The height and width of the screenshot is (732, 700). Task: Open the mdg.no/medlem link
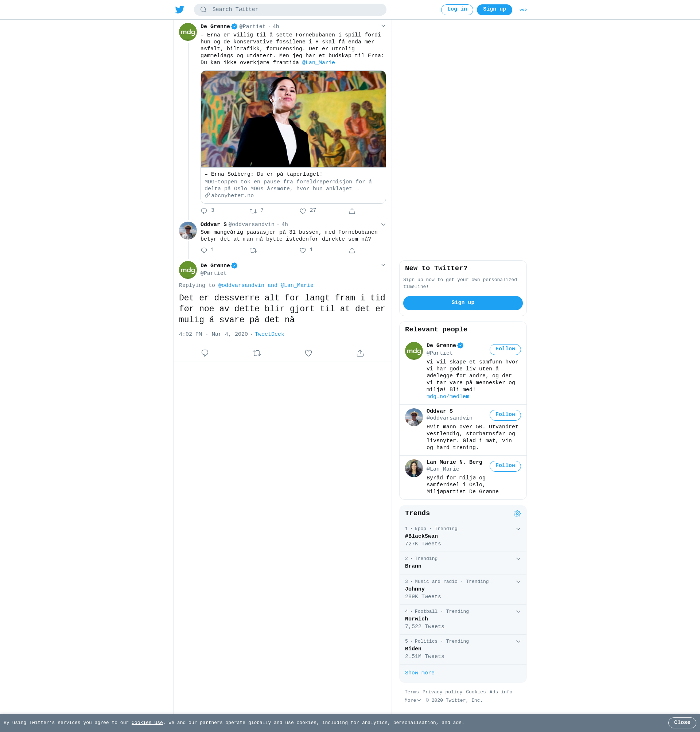[448, 397]
